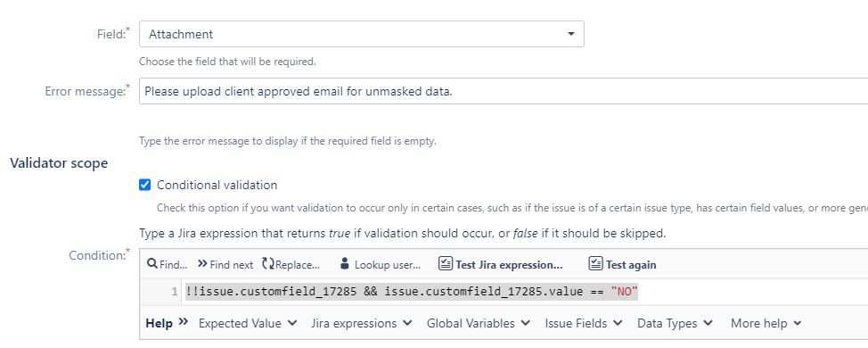Screen dimensions: 868x348
Task: Click the Find magnifier icon
Action: pos(151,264)
